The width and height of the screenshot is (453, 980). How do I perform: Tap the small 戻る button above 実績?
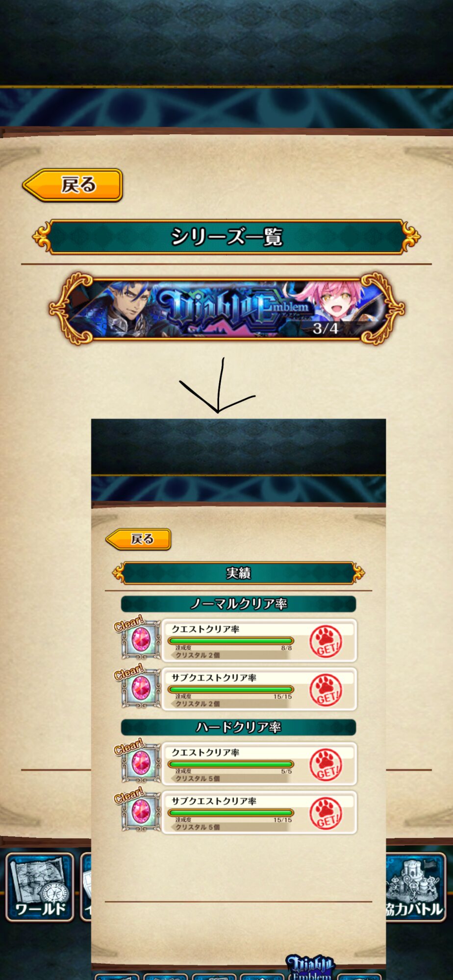click(x=138, y=539)
